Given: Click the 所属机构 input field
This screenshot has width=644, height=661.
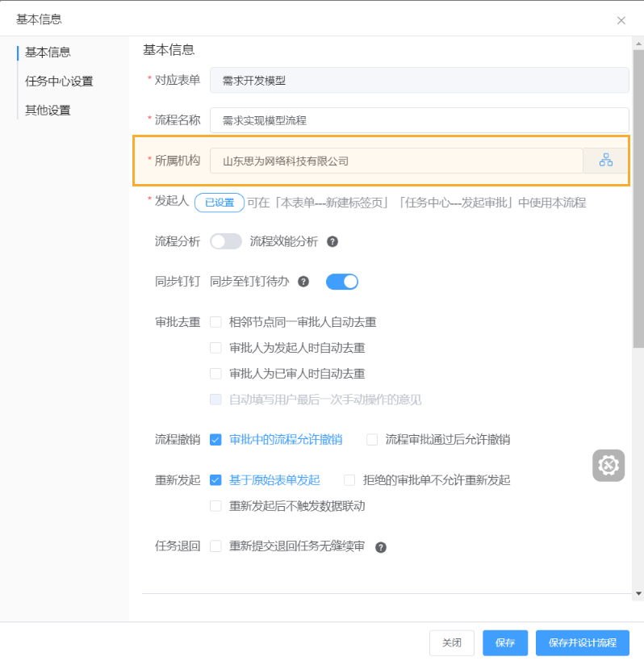Looking at the screenshot, I should click(x=396, y=161).
